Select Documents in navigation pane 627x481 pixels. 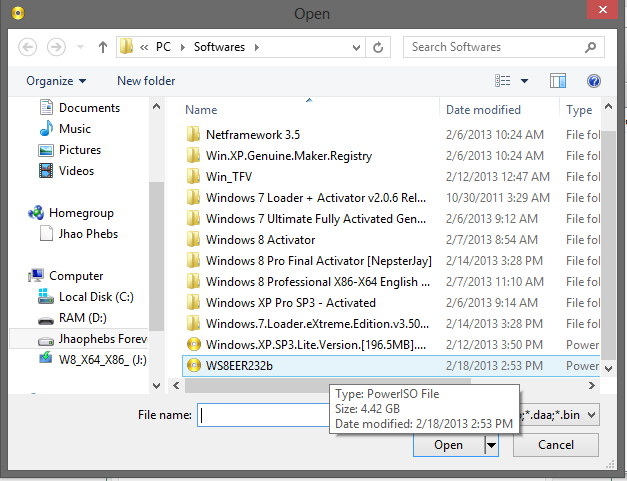pyautogui.click(x=80, y=108)
